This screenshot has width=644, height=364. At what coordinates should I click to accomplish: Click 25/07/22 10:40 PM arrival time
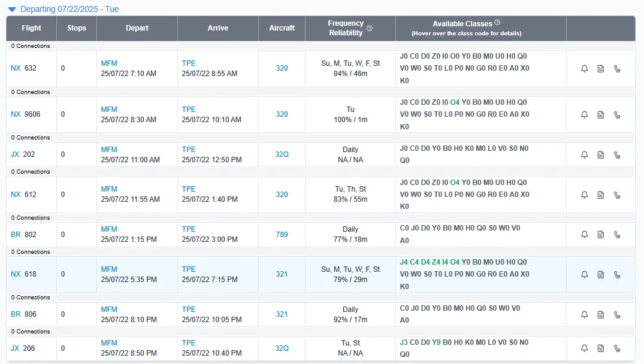coord(211,353)
